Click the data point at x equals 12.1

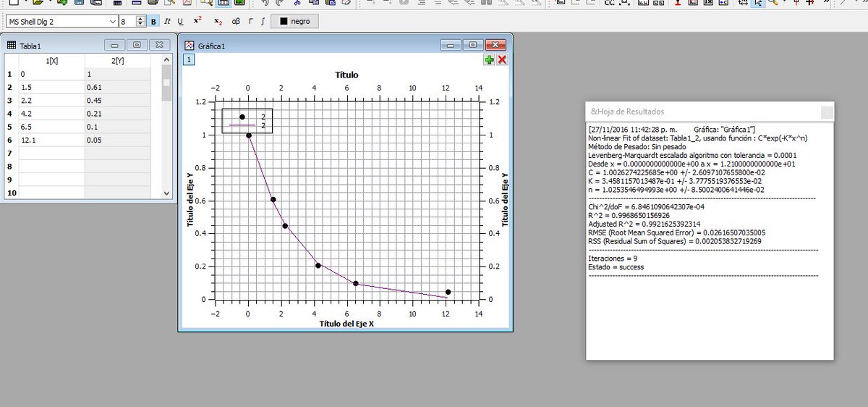(448, 293)
